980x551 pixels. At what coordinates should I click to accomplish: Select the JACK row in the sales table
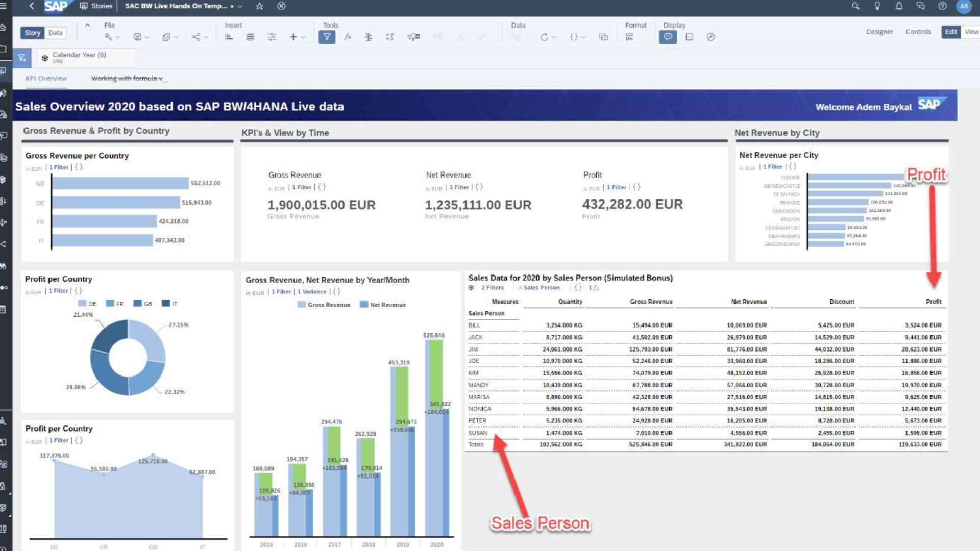(x=706, y=337)
